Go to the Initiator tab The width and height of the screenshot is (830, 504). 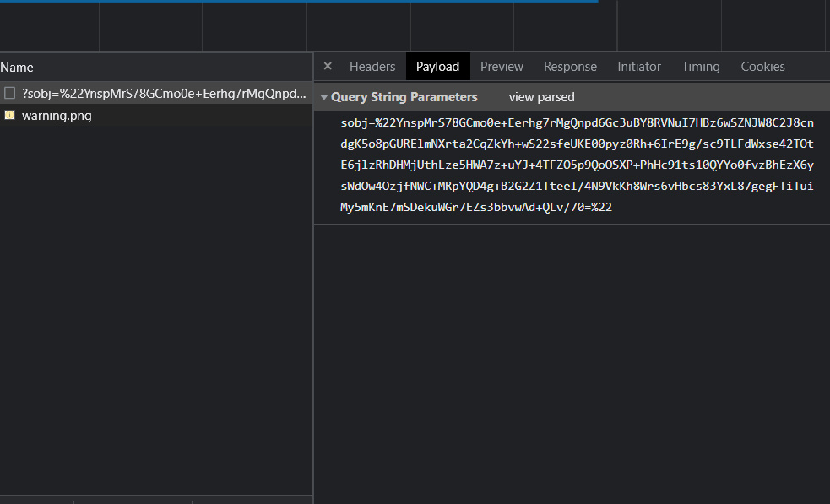[639, 67]
